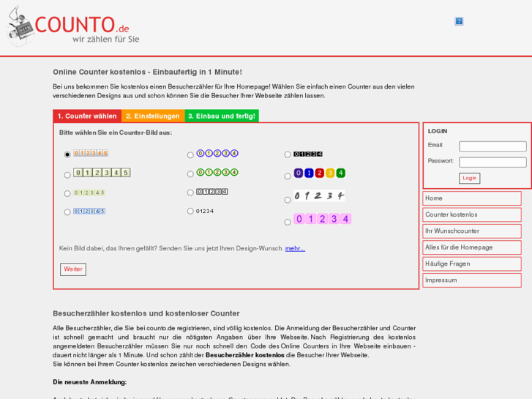Open the 'Counter kostenlos' menu item
The image size is (532, 399).
click(472, 215)
